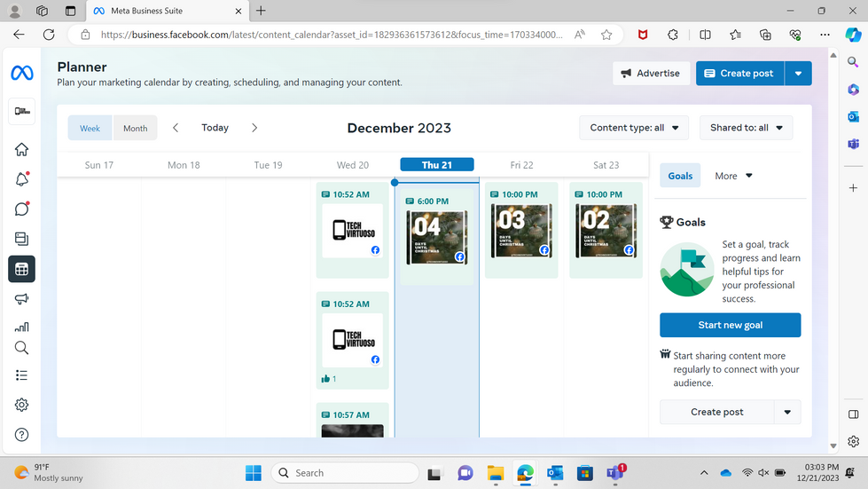Go to next week arrow
The height and width of the screenshot is (489, 868).
click(x=254, y=128)
